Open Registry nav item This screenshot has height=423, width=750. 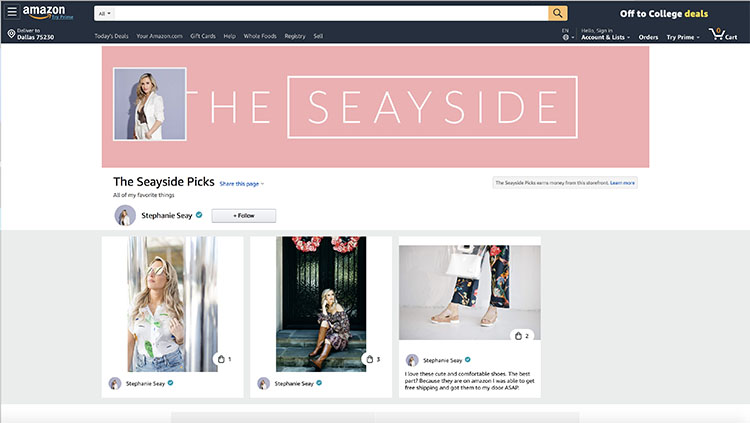(295, 36)
